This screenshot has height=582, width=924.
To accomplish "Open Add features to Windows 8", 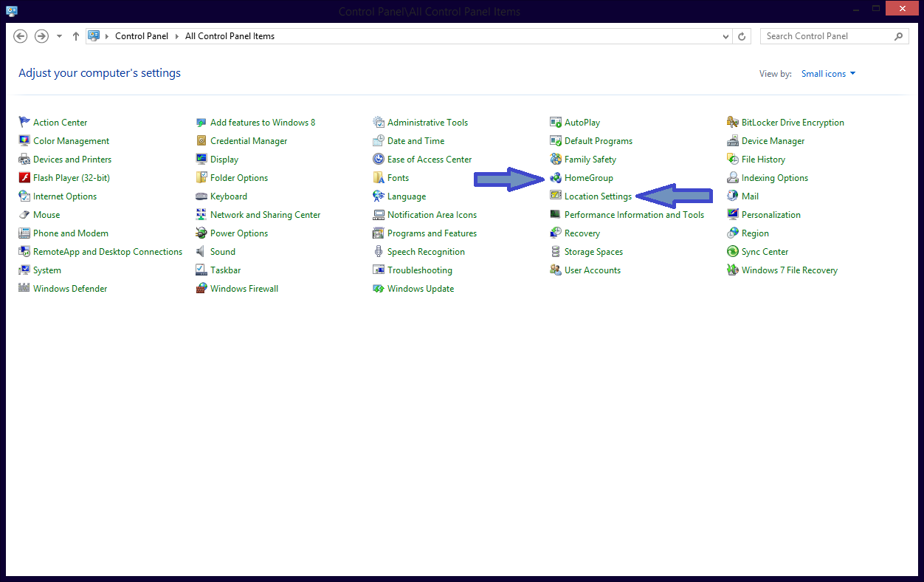I will coord(262,123).
